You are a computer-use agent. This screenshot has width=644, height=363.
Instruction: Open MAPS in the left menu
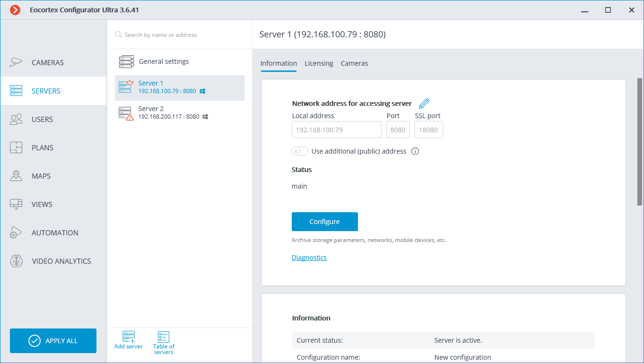click(x=53, y=176)
